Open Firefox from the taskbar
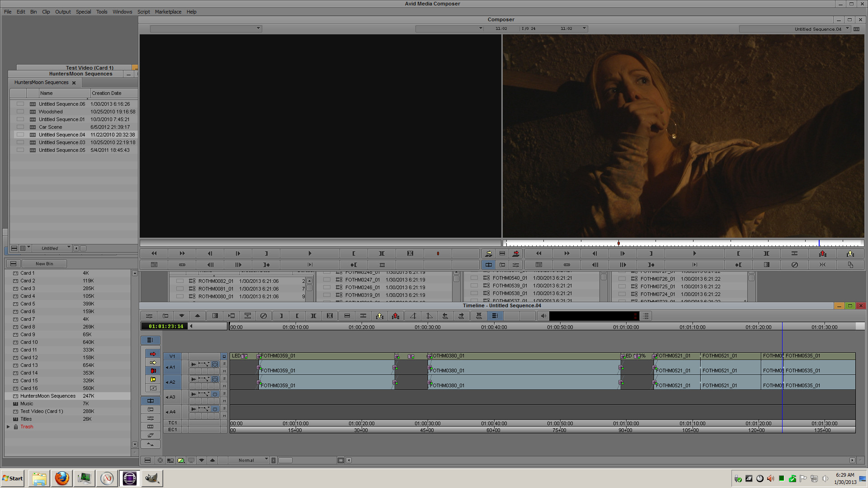The image size is (868, 488). coord(62,478)
